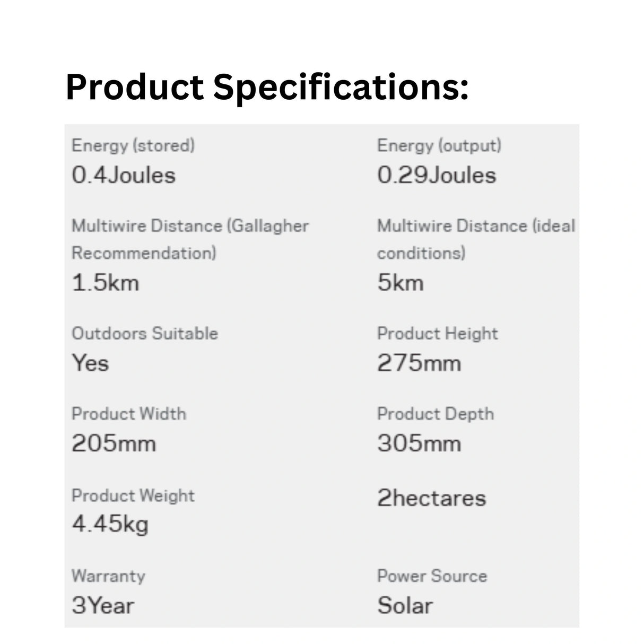Click the Energy (output) label

[439, 145]
